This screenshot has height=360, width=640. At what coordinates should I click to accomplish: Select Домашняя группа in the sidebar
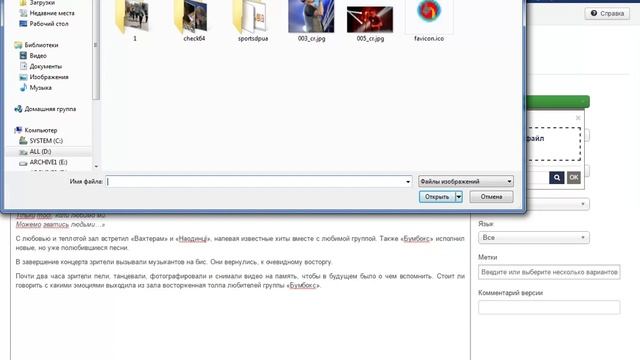50,109
